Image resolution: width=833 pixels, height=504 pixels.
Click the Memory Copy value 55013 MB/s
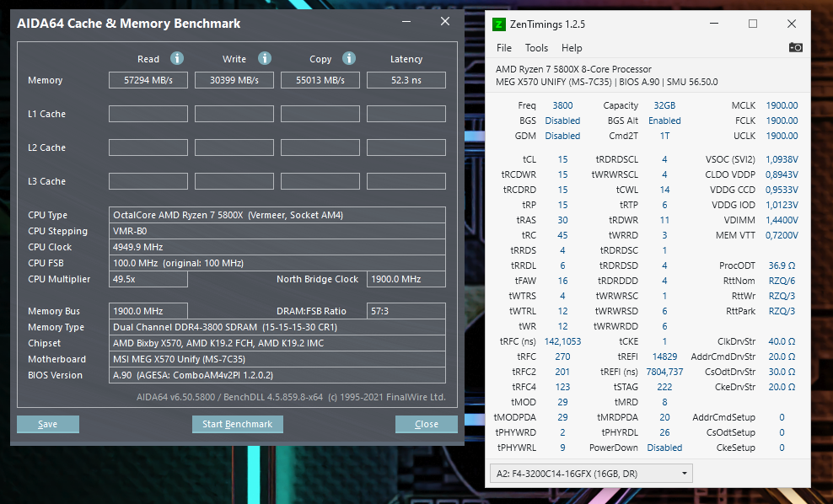(x=320, y=80)
